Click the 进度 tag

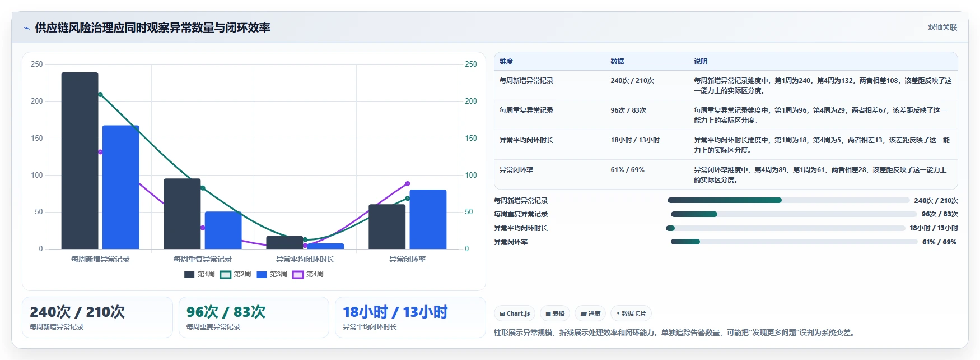(x=590, y=313)
